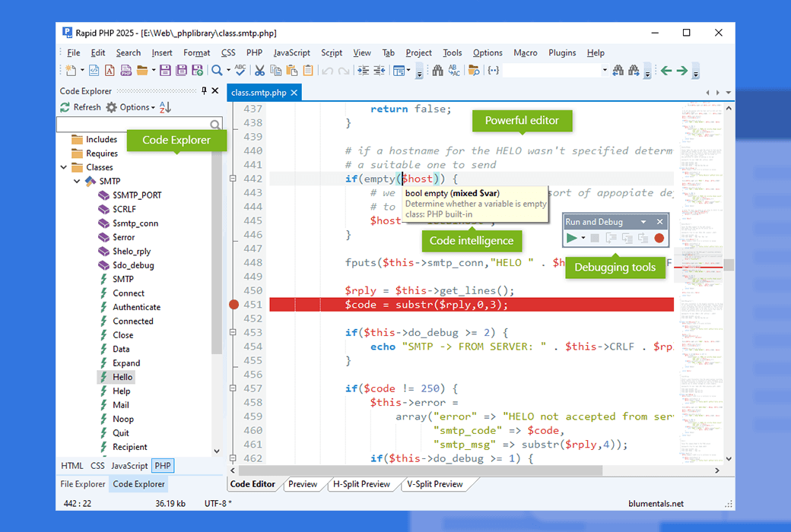
Task: Open new document dropdown arrow
Action: tap(81, 71)
